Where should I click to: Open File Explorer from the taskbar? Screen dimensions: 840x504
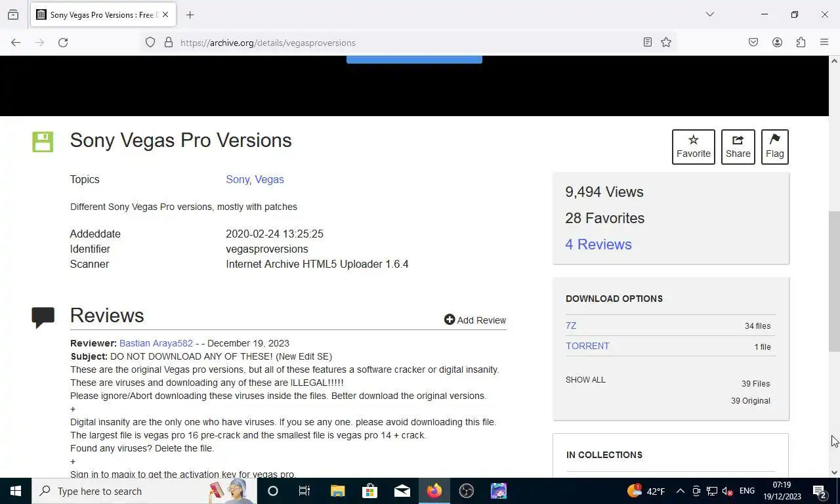(337, 491)
